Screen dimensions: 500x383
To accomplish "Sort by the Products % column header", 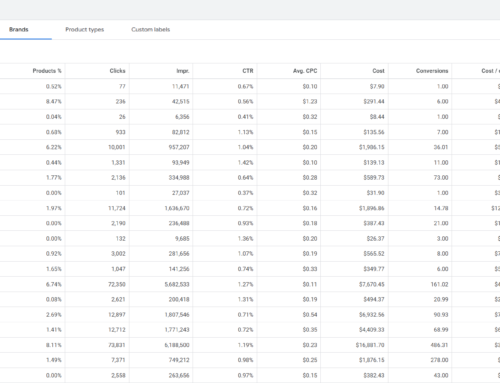I will pyautogui.click(x=47, y=71).
